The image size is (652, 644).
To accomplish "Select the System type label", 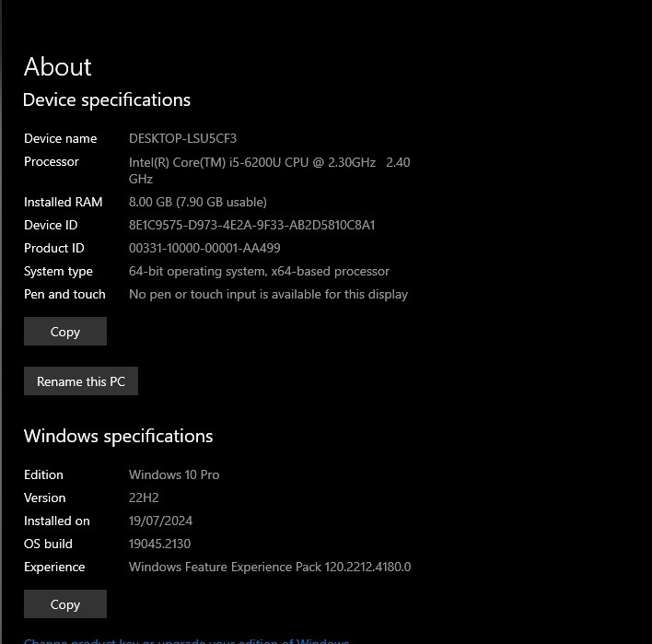I will [x=58, y=271].
